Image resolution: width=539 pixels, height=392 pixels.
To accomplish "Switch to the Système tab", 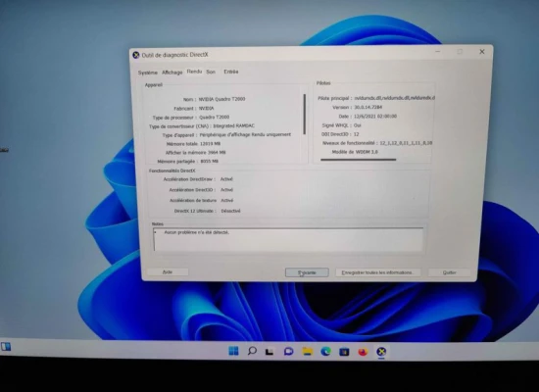I will click(147, 73).
